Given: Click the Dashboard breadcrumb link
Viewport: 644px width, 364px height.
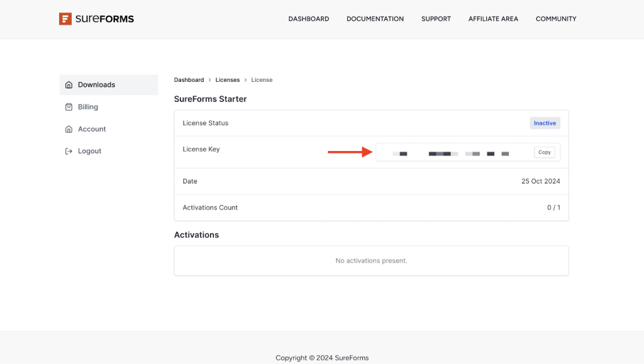Looking at the screenshot, I should click(x=189, y=80).
